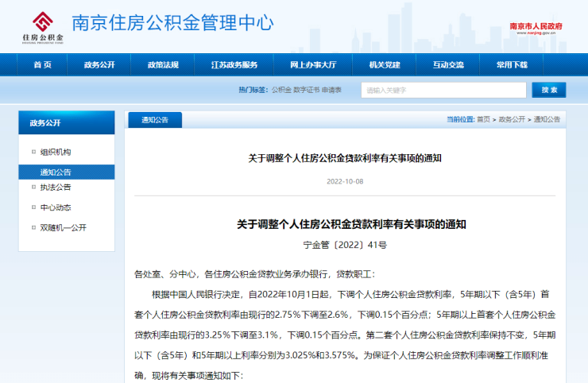This screenshot has width=588, height=383.
Task: Open 常用下载 navigation item
Action: pos(512,65)
